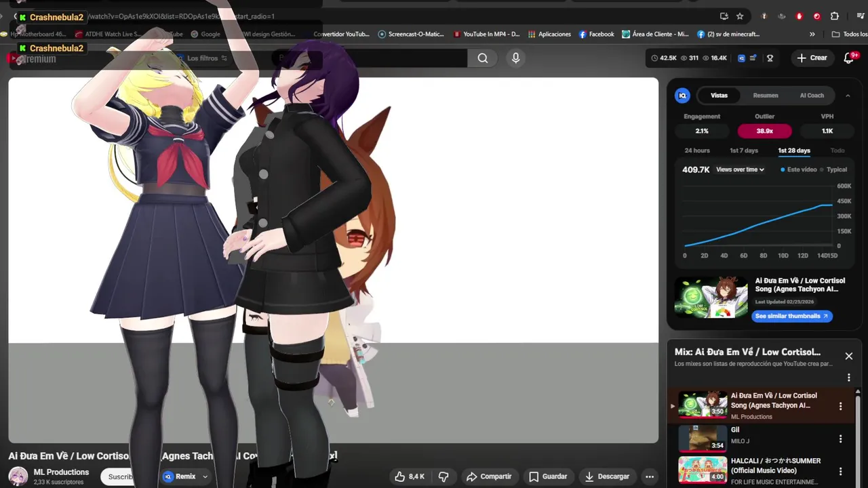Open Área de Cliente bookmark
Viewport: 868px width, 488px height.
pos(655,34)
